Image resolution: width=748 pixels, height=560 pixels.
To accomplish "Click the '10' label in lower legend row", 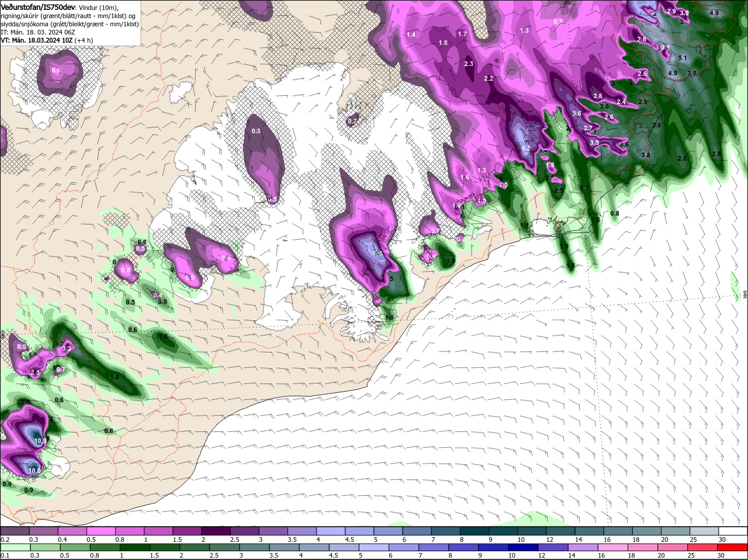I will click(512, 555).
